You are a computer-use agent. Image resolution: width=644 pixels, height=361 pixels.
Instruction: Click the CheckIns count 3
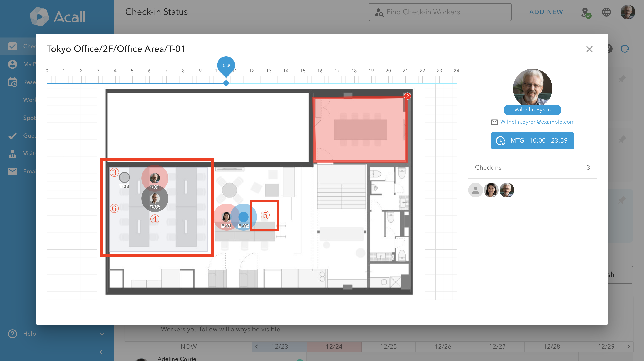[x=588, y=167]
